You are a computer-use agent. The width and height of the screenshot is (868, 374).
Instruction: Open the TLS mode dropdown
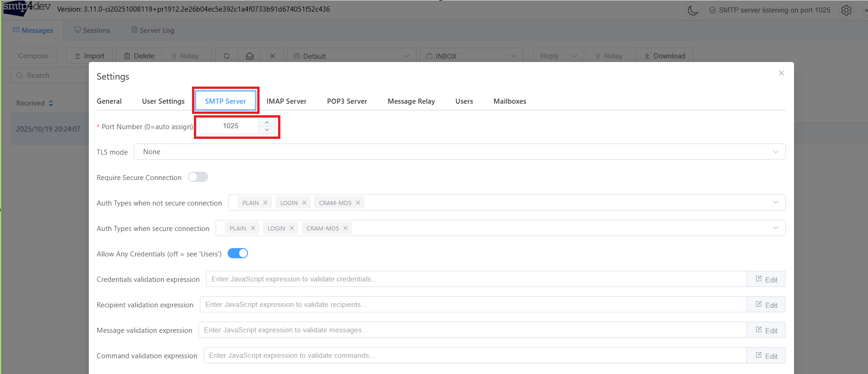[x=459, y=152]
